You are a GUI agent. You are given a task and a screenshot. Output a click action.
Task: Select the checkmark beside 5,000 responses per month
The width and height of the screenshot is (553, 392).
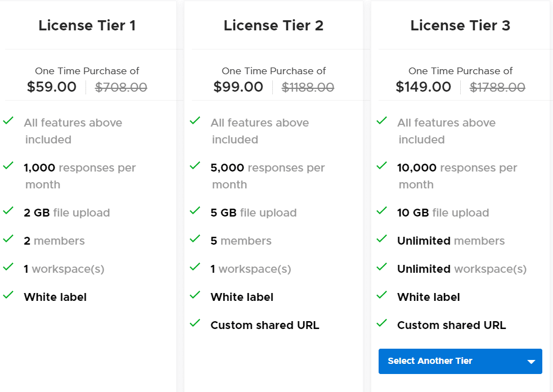tap(195, 166)
